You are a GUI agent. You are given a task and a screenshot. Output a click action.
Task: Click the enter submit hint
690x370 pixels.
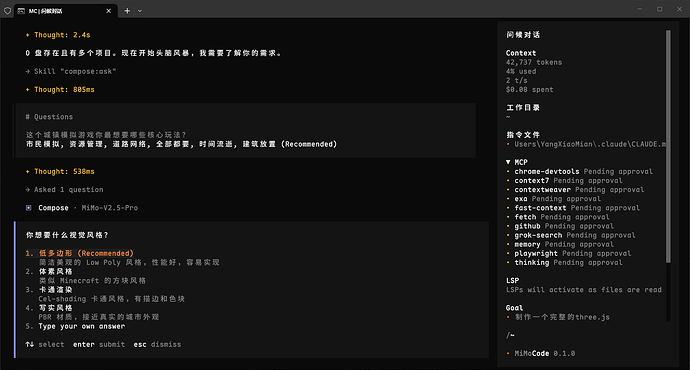point(99,344)
